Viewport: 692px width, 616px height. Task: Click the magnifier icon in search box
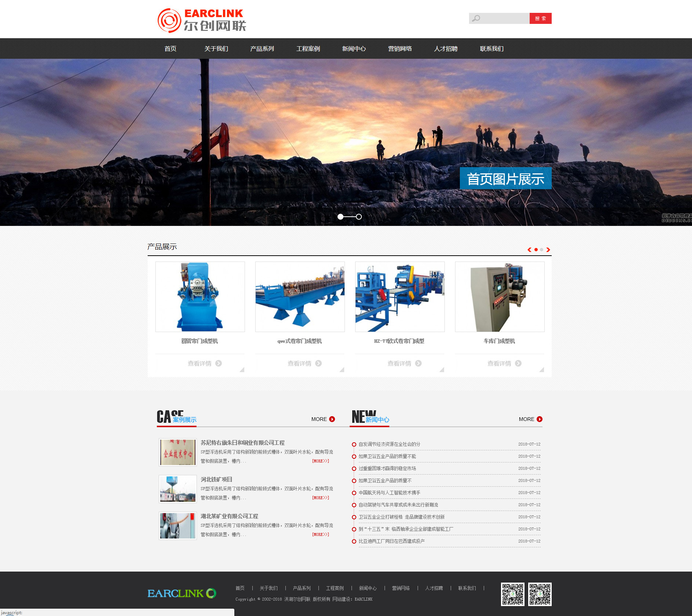(x=476, y=18)
